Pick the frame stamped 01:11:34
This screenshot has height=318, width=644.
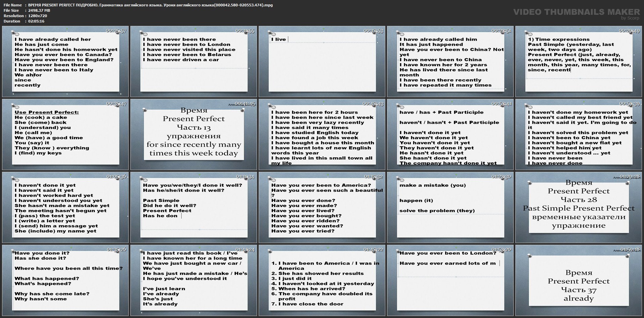tap(194, 207)
